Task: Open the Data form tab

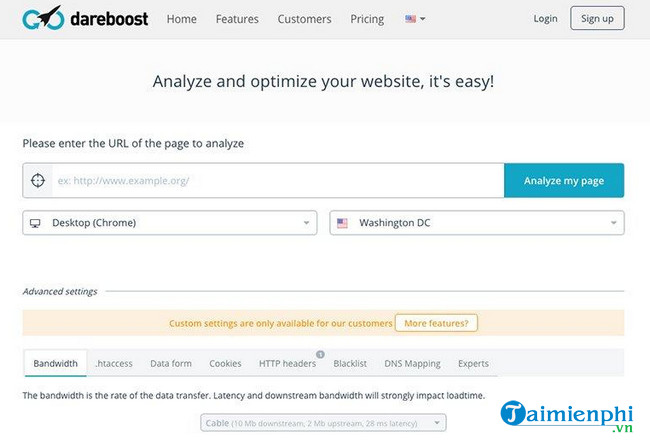Action: (171, 364)
